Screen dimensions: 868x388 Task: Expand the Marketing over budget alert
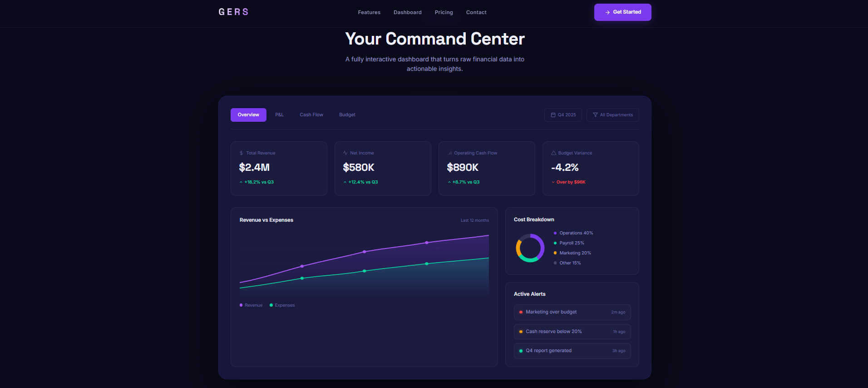tap(572, 312)
